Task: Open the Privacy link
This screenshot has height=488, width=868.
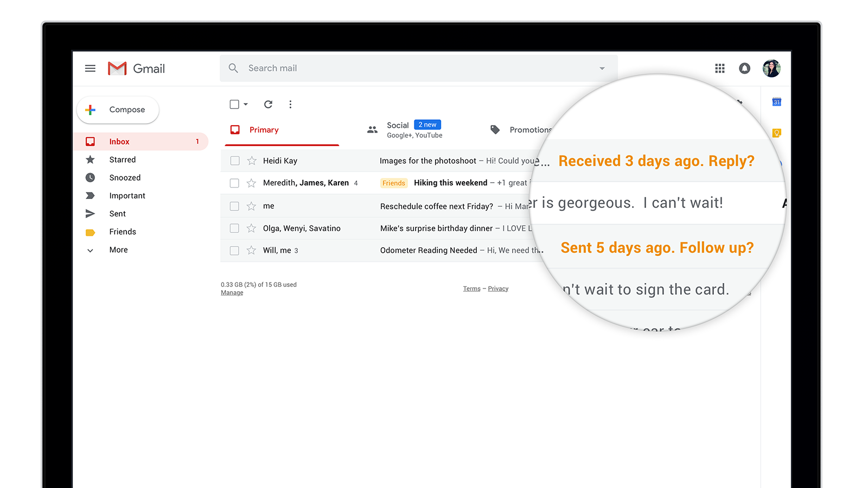Action: coord(498,288)
